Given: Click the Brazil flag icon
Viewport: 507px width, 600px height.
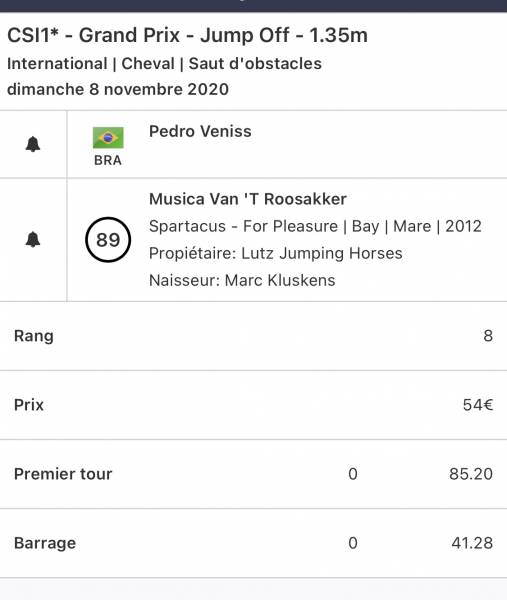Looking at the screenshot, I should click(x=108, y=138).
